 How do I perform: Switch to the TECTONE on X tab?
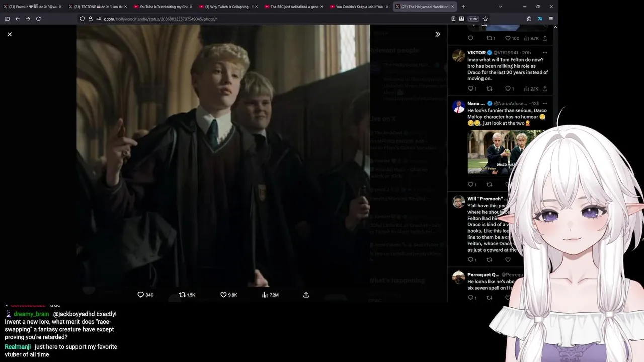click(x=97, y=7)
